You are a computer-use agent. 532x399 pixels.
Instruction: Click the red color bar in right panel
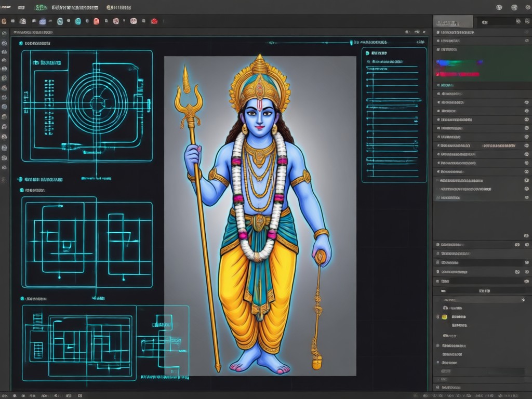[x=458, y=74]
